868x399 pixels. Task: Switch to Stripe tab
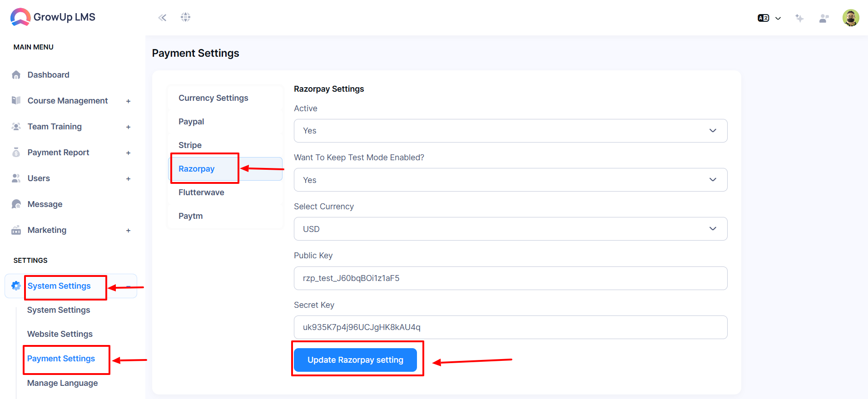(x=225, y=145)
